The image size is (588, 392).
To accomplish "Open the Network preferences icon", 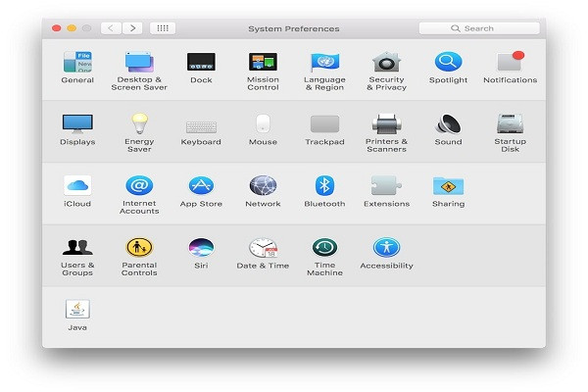I will pyautogui.click(x=263, y=185).
